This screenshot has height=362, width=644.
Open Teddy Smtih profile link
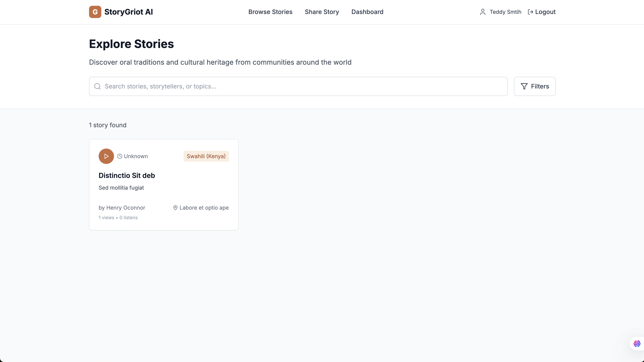(505, 12)
